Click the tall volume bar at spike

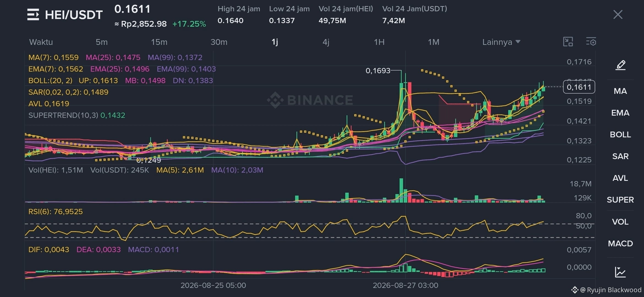click(401, 190)
